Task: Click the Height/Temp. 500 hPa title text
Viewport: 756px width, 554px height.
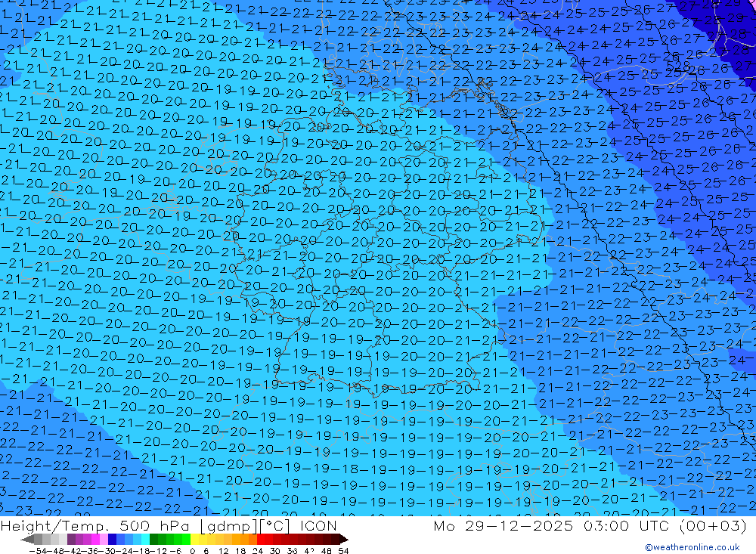Action: 95,525
